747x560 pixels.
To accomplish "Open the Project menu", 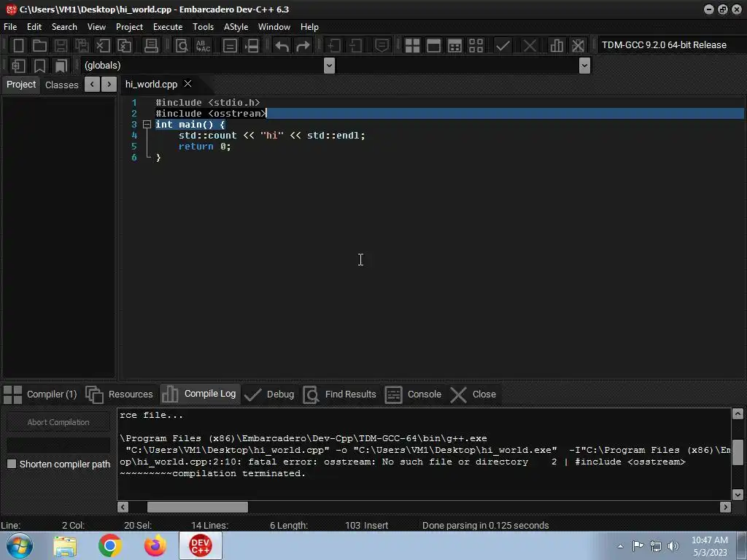I will [x=129, y=27].
